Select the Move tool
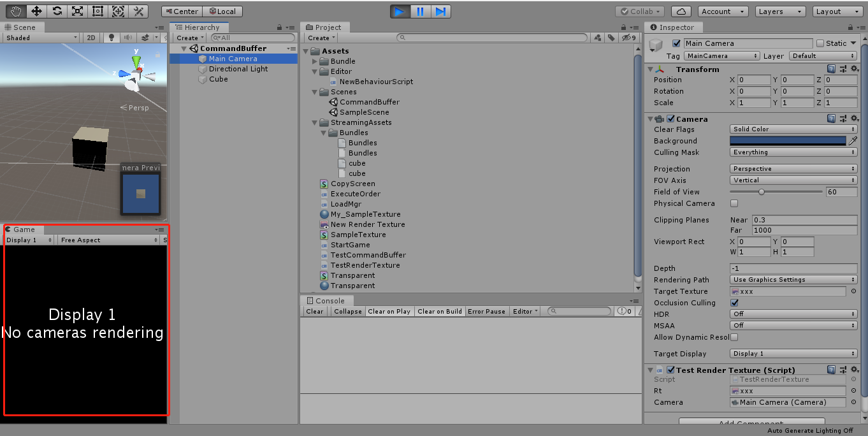The image size is (868, 436). click(36, 11)
